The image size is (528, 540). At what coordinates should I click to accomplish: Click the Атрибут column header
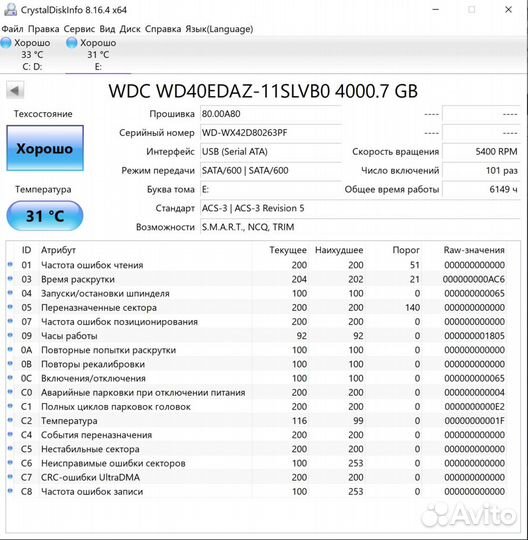58,250
